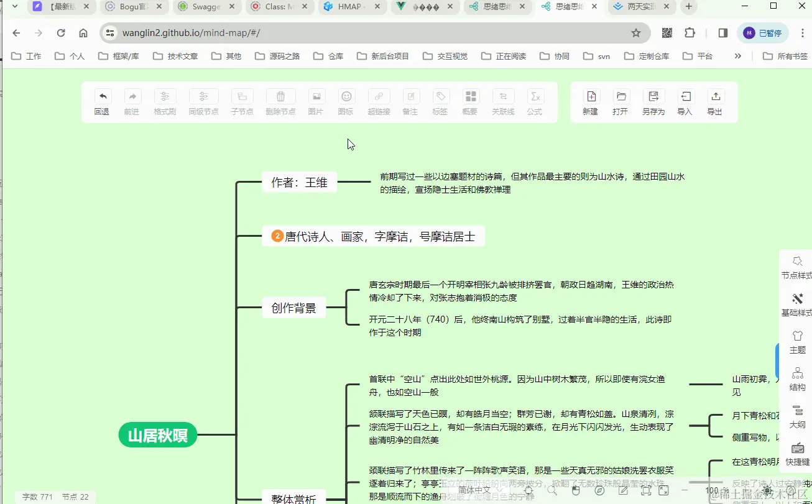812x504 pixels.
Task: Click the 已暂停 account button
Action: point(762,32)
